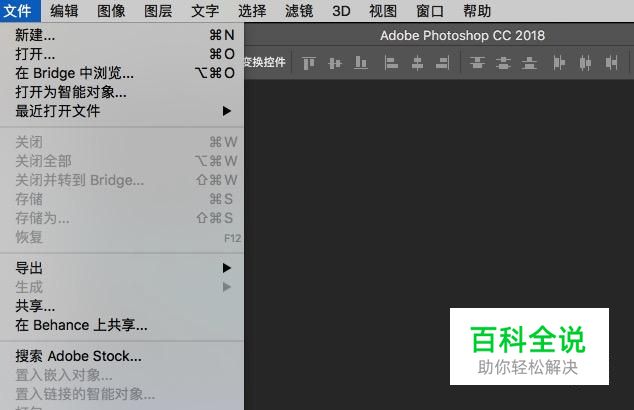Screen dimensions: 634x410
Task: Click the 变换控件 option label
Action: (x=265, y=62)
